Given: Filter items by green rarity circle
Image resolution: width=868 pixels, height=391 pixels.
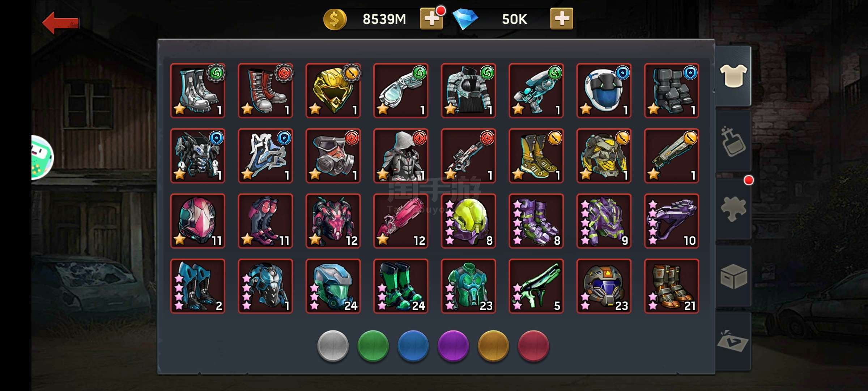Looking at the screenshot, I should (x=373, y=346).
